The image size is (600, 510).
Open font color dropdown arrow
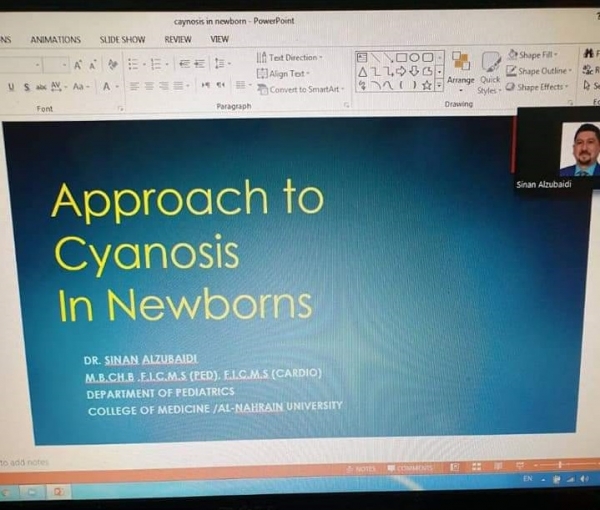[117, 87]
